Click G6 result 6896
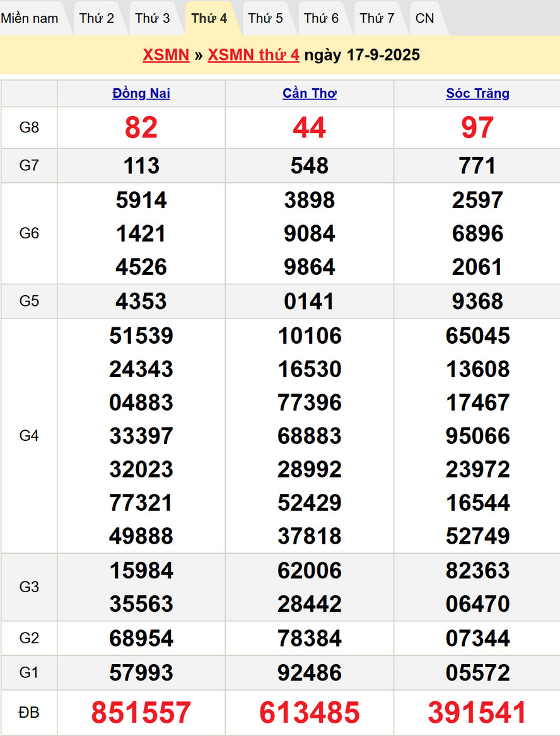Viewport: 560px width, 736px height. pyautogui.click(x=478, y=233)
